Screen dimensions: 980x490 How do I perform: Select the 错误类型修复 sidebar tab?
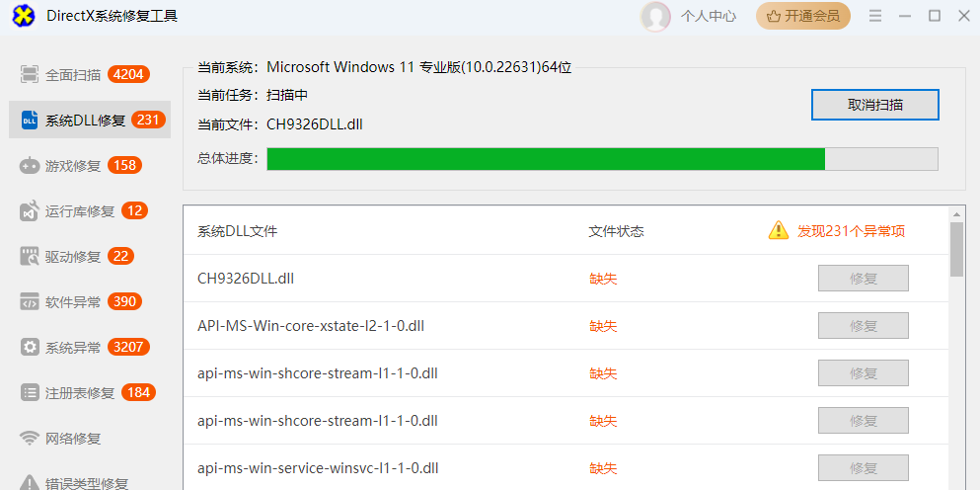click(x=86, y=483)
